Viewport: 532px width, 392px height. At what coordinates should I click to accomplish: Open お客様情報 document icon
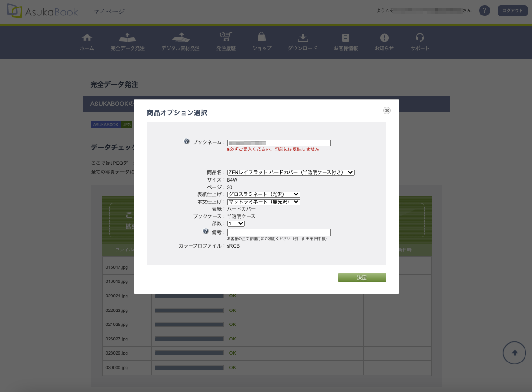tap(346, 38)
